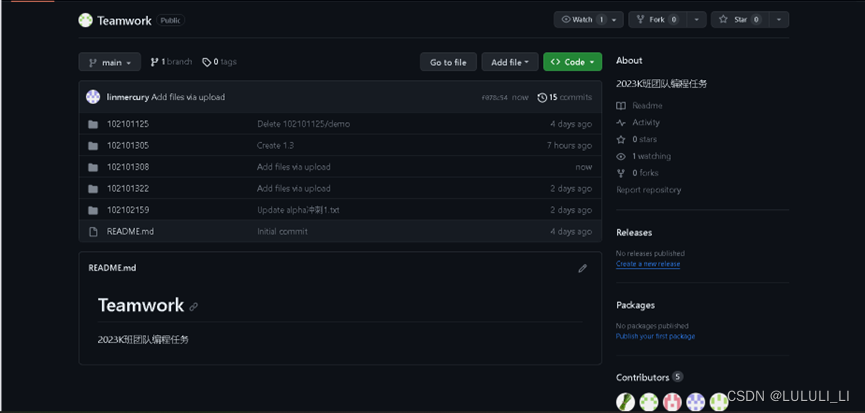
Task: Open the 102102159 folder
Action: pyautogui.click(x=128, y=210)
